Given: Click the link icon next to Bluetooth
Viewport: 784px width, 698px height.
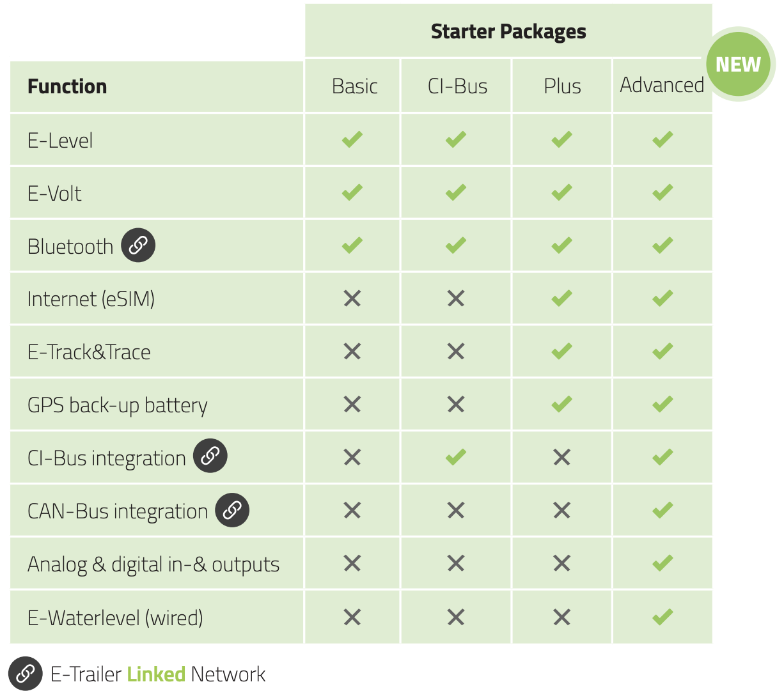Looking at the screenshot, I should pos(138,245).
